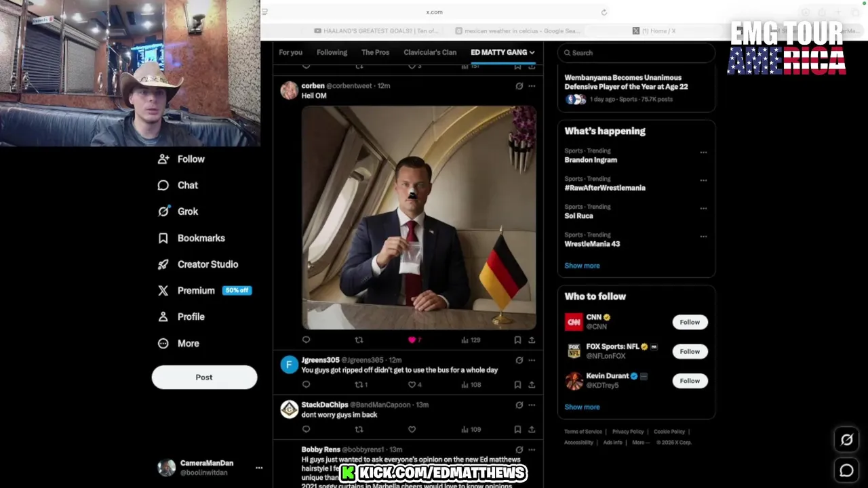Ask Grok about Bobby Rens' post
This screenshot has height=488, width=868.
pos(519,449)
